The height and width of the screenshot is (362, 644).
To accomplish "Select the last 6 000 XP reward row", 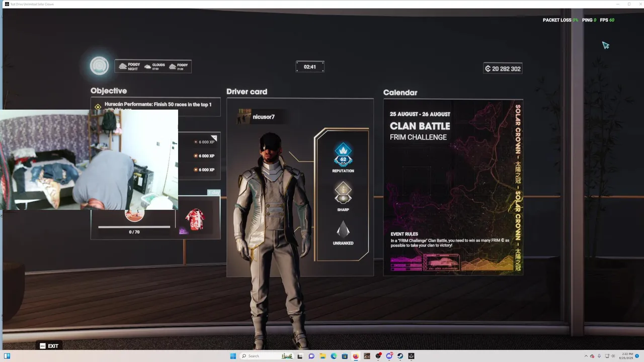I will coord(205,170).
